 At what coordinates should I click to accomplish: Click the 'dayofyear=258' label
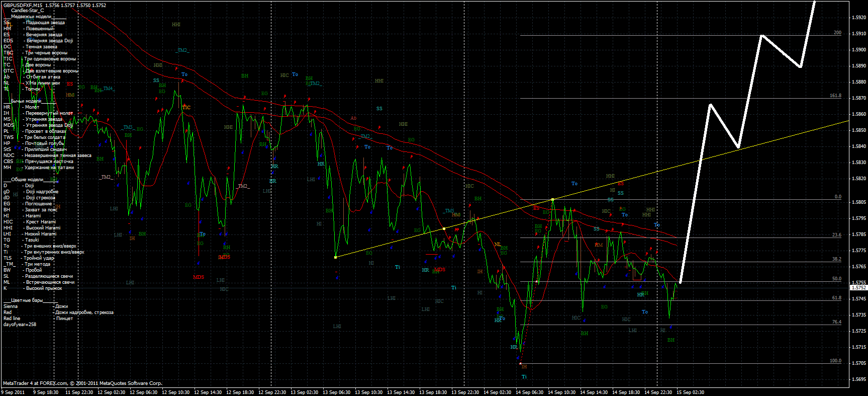[x=20, y=325]
